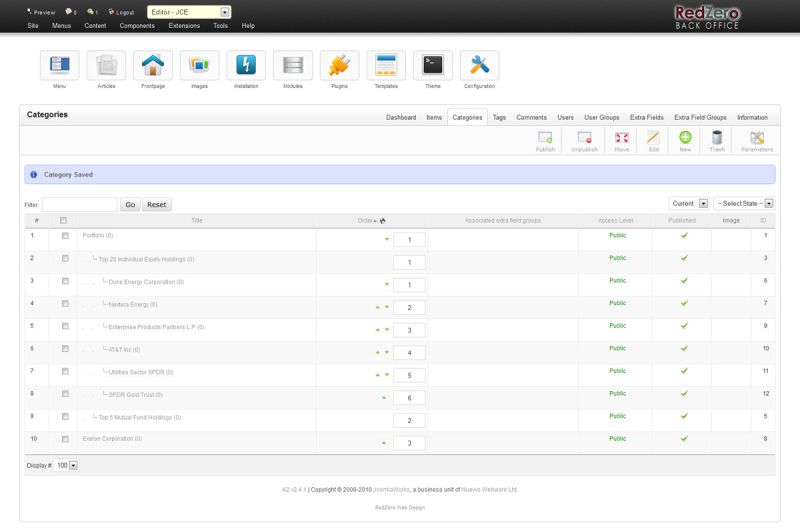
Task: Toggle published checkmark for Portfolio row
Action: click(684, 235)
